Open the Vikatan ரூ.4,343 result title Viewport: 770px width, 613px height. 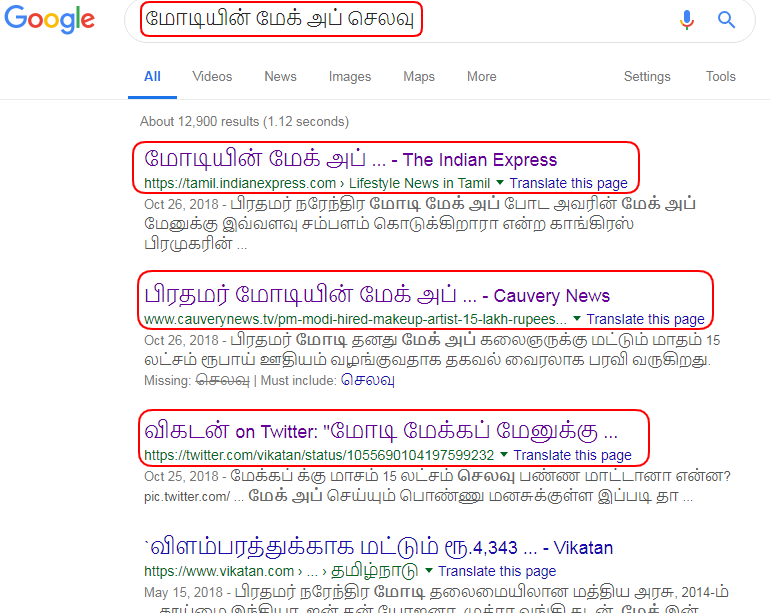click(379, 547)
